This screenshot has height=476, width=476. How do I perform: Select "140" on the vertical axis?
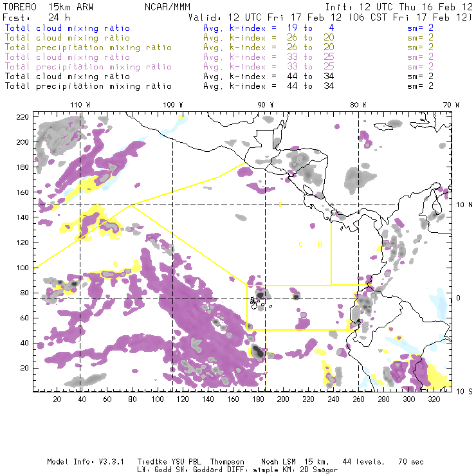point(23,217)
